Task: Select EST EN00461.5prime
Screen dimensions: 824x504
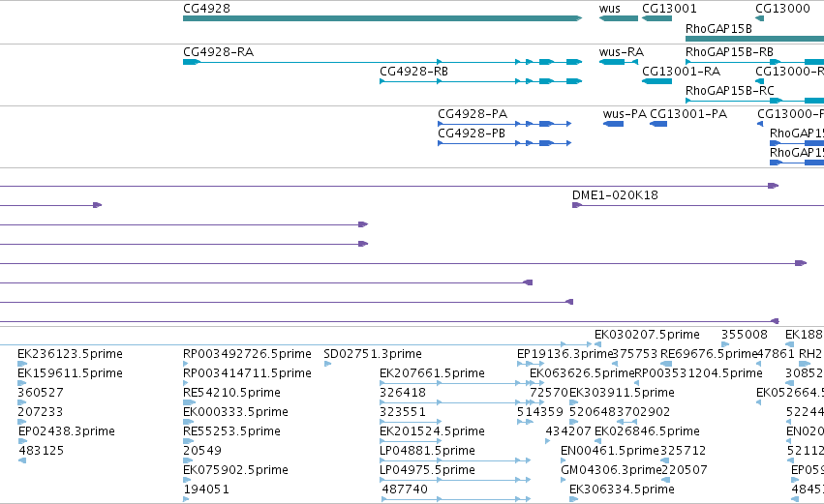Action: 610,451
